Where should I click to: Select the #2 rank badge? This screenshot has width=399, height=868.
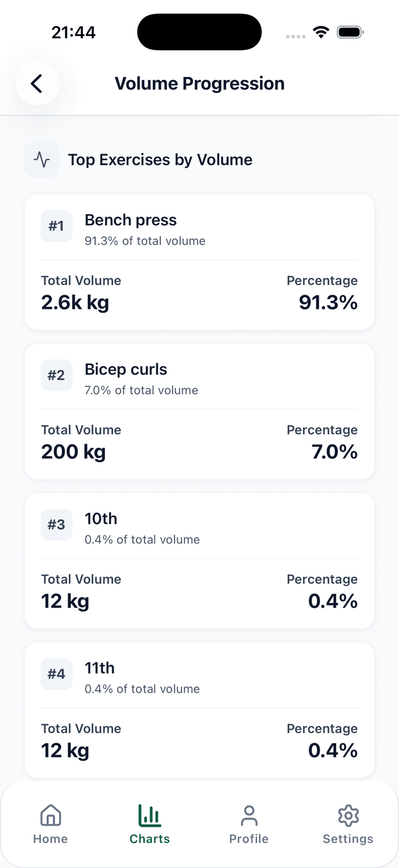56,375
